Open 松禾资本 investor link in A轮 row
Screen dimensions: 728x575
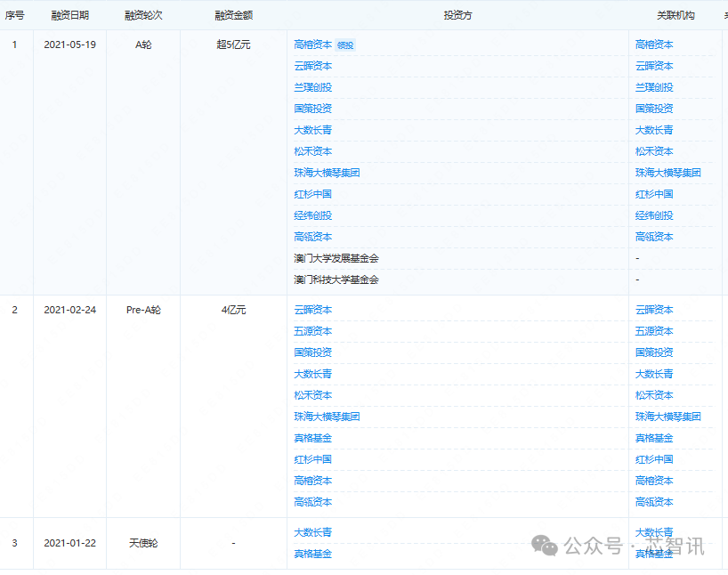point(313,151)
